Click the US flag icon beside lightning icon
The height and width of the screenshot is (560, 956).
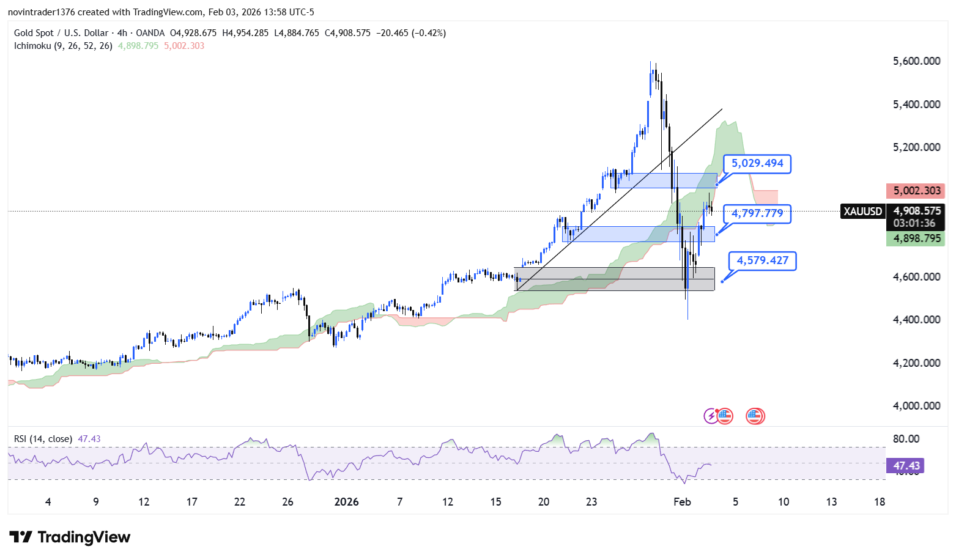coord(725,416)
